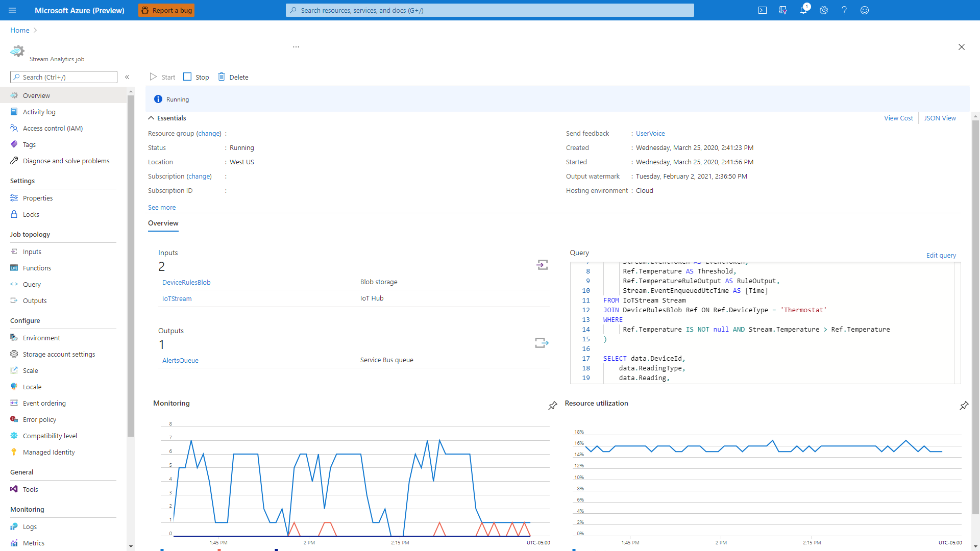Viewport: 980px width, 551px height.
Task: Click UserVoice feedback link
Action: coord(650,133)
